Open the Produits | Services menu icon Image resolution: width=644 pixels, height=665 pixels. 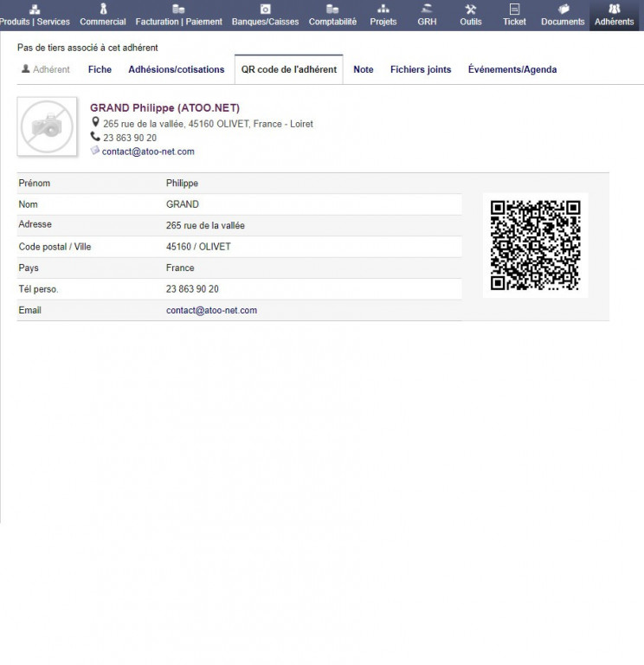coord(35,9)
